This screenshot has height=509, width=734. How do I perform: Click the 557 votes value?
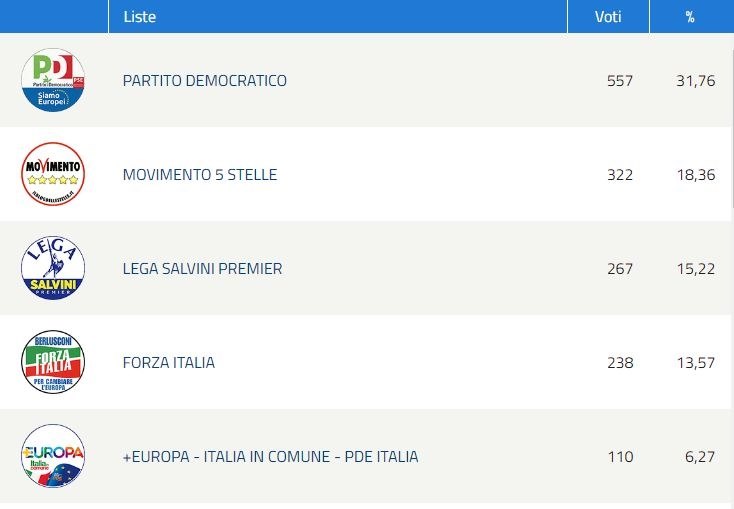(620, 81)
